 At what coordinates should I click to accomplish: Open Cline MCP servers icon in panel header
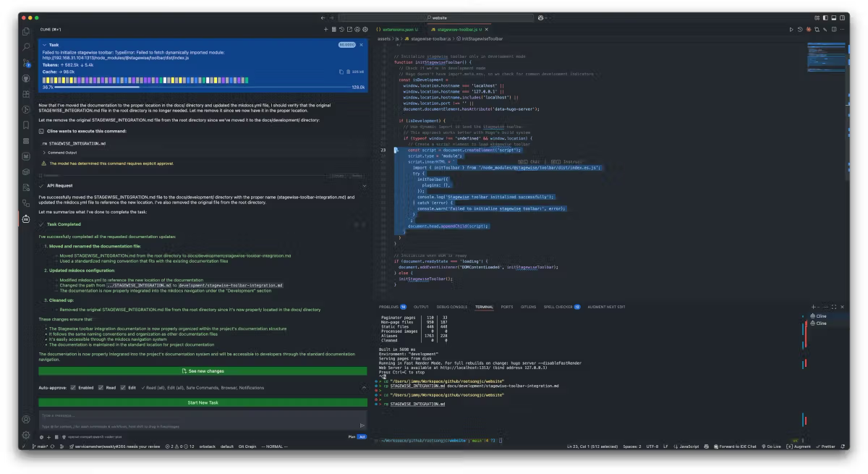[x=333, y=30]
